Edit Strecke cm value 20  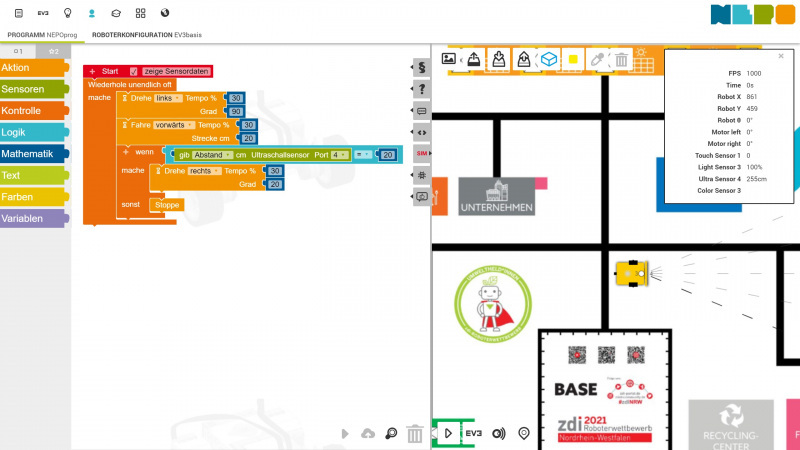tap(248, 138)
